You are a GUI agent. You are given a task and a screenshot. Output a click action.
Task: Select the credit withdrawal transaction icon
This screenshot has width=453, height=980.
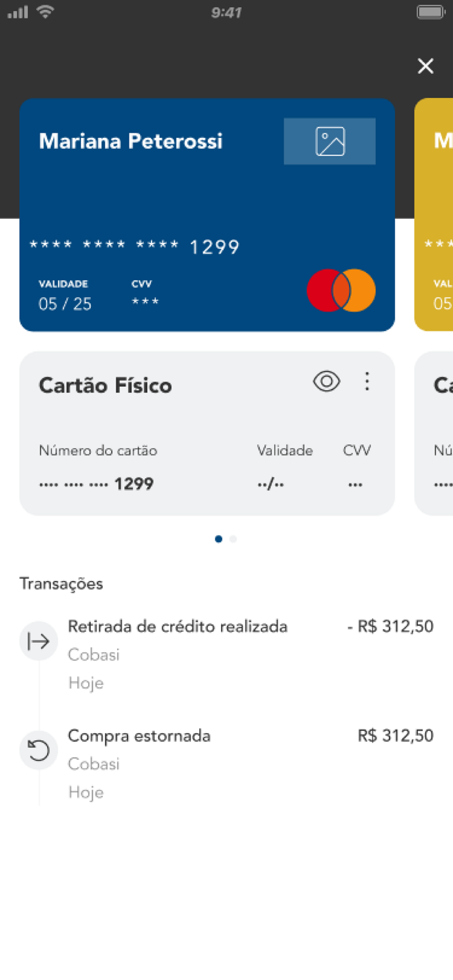click(x=39, y=641)
